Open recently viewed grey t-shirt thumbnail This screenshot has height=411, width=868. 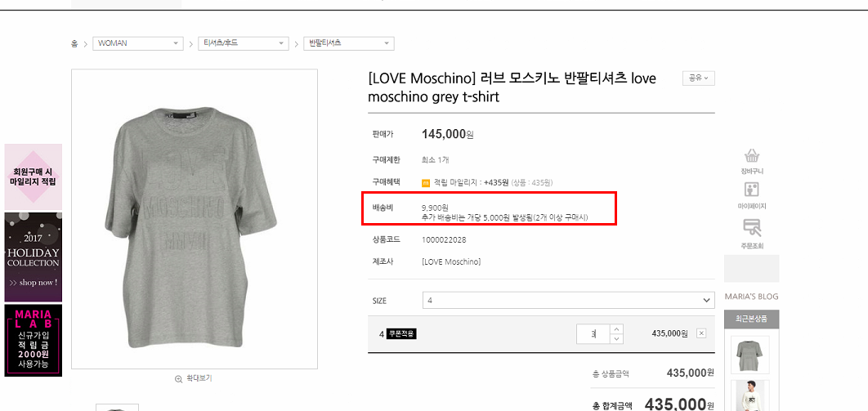coord(751,354)
